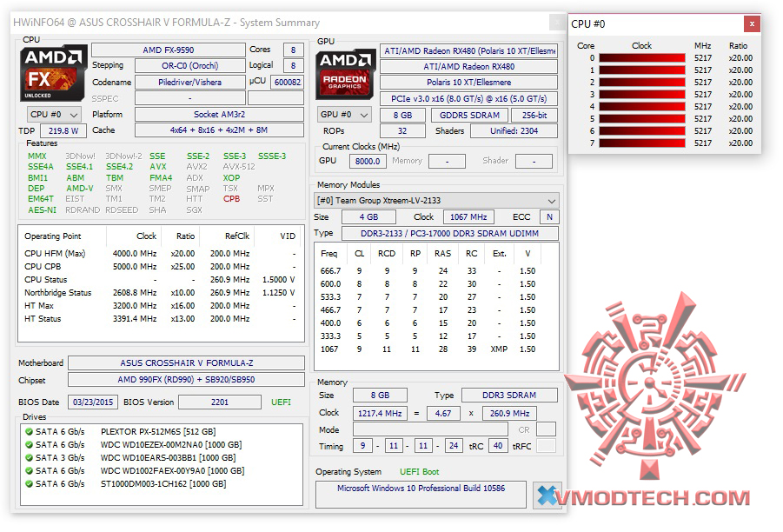Image resolution: width=783 pixels, height=532 pixels.
Task: Click the GPU clock field showing 8000.0
Action: pyautogui.click(x=367, y=161)
